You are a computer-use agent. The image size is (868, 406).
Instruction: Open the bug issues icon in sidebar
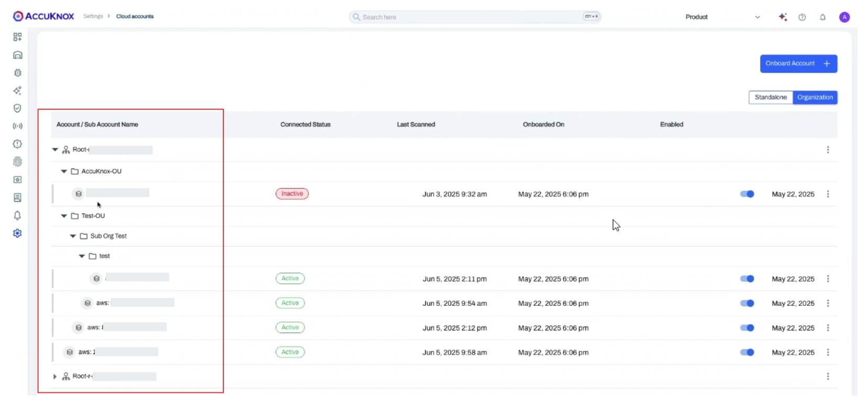pos(17,73)
